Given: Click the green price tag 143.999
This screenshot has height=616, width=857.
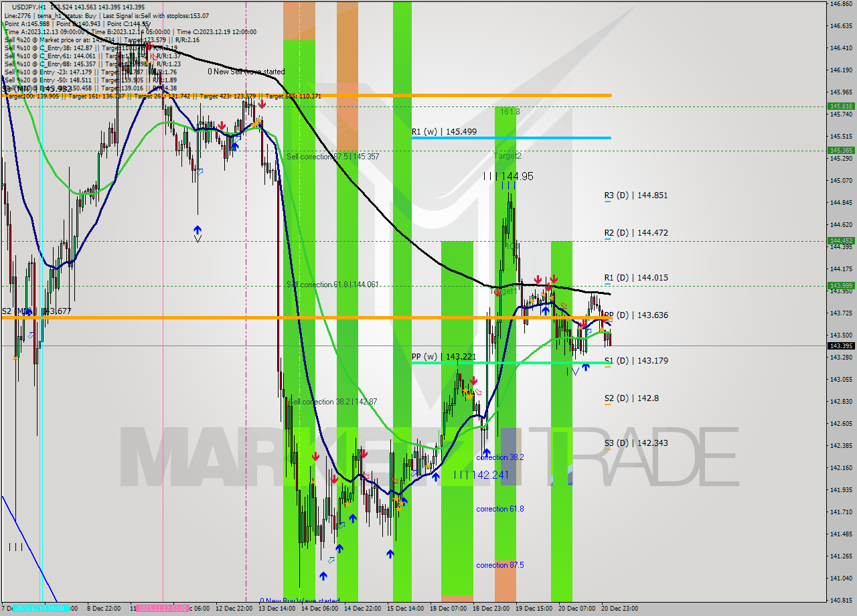Looking at the screenshot, I should click(841, 285).
